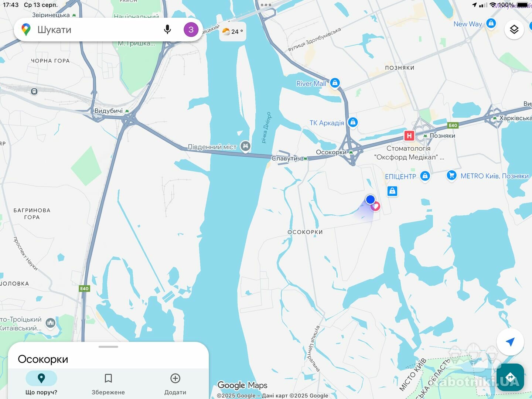Open the teal directions button
Screen dimensions: 532x399
click(510, 377)
